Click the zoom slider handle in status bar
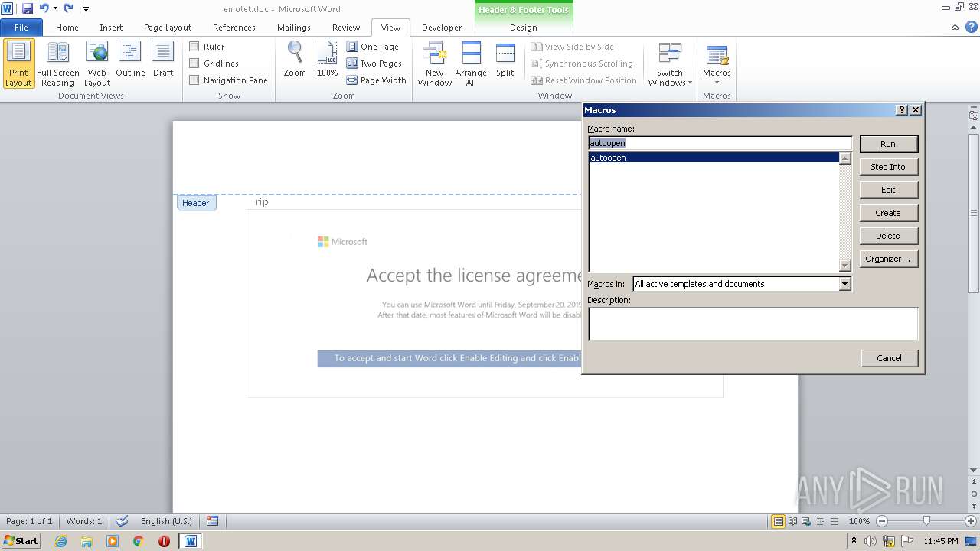Image resolution: width=980 pixels, height=551 pixels. 926,521
